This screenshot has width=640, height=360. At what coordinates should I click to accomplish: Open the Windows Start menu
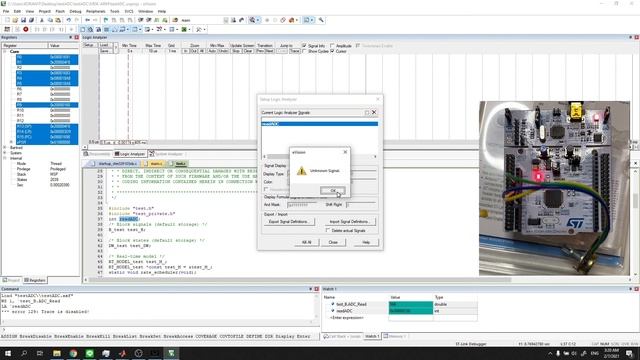(x=8, y=353)
